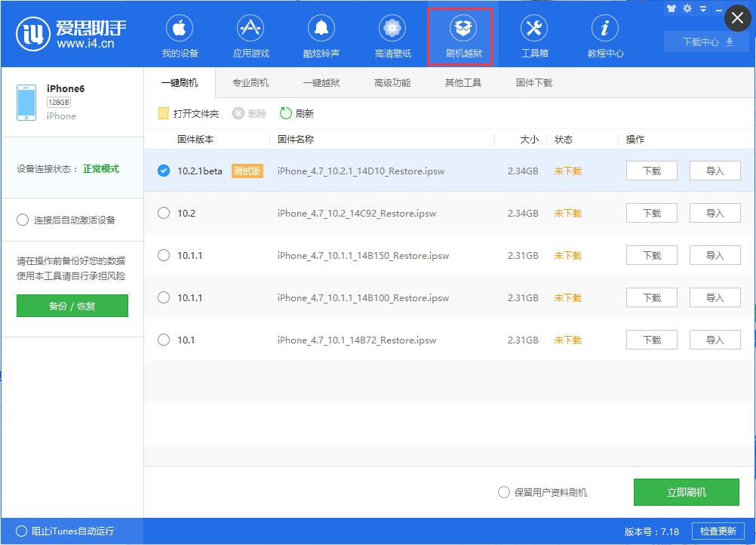Image resolution: width=756 pixels, height=545 pixels.
Task: Select the 10.2 firmware radio button
Action: click(163, 213)
